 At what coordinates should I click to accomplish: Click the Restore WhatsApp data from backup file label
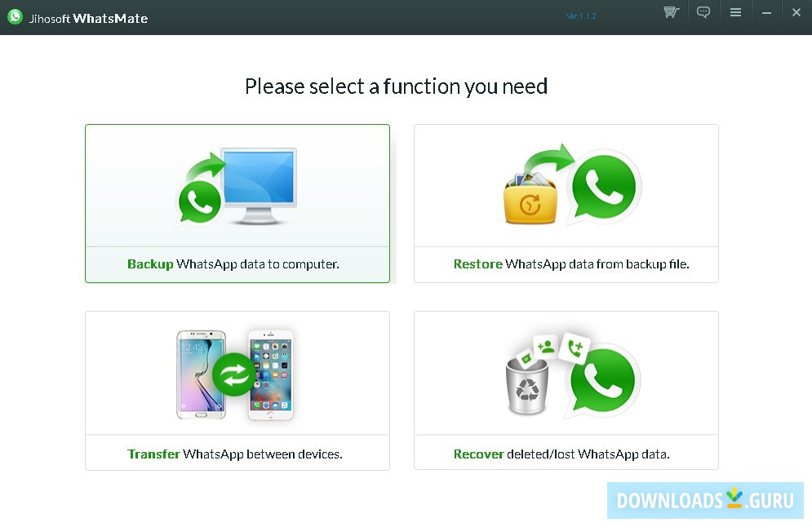coord(571,264)
